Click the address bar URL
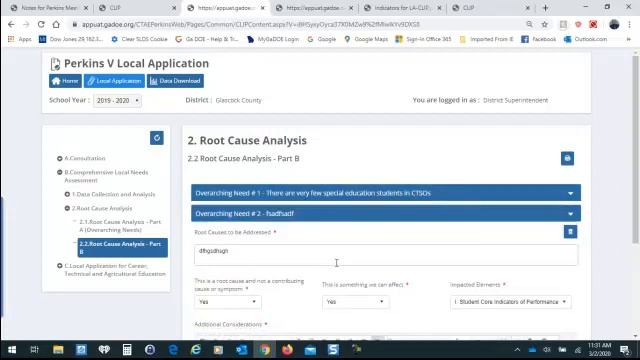 (251, 24)
